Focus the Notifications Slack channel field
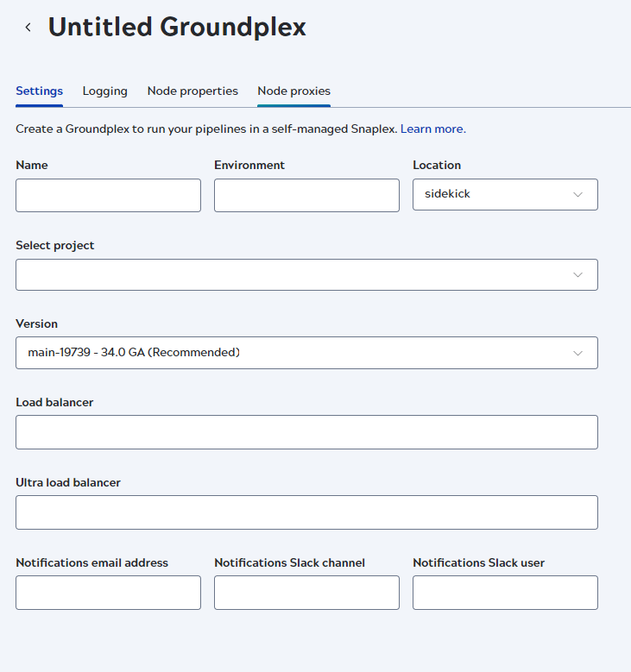The image size is (631, 672). (306, 593)
